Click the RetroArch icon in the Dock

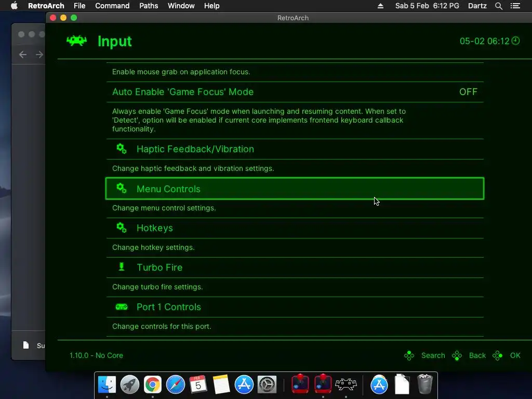[x=345, y=384]
